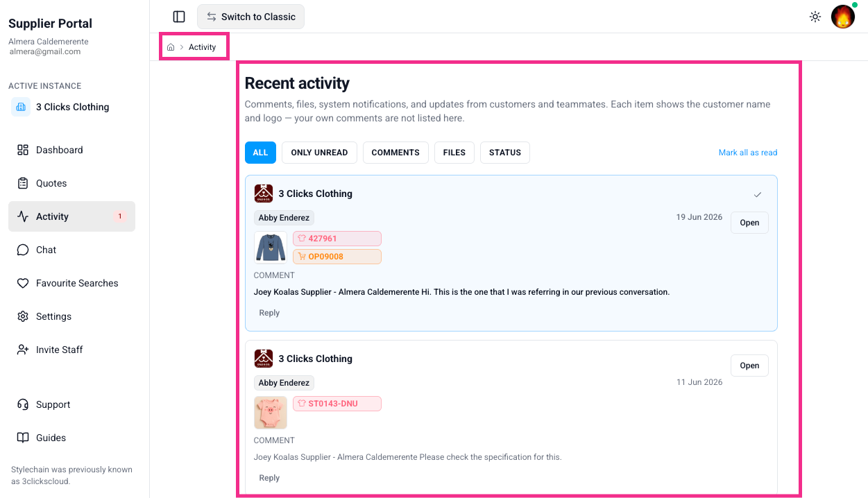Select the COMMENTS filter tab

[395, 153]
